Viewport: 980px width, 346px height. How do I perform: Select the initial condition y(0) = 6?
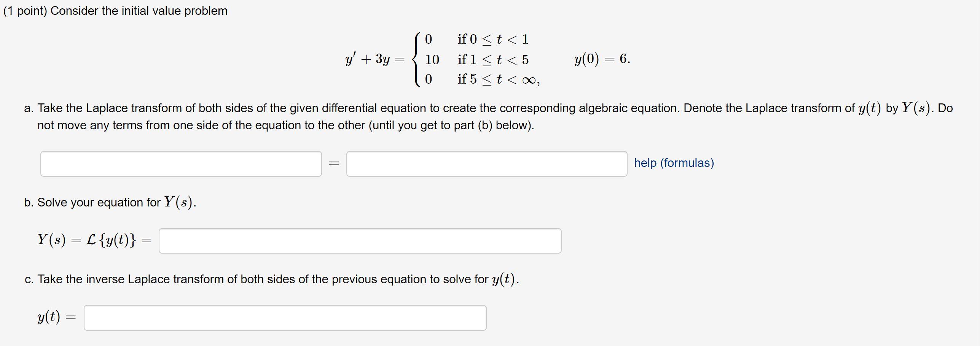(602, 59)
